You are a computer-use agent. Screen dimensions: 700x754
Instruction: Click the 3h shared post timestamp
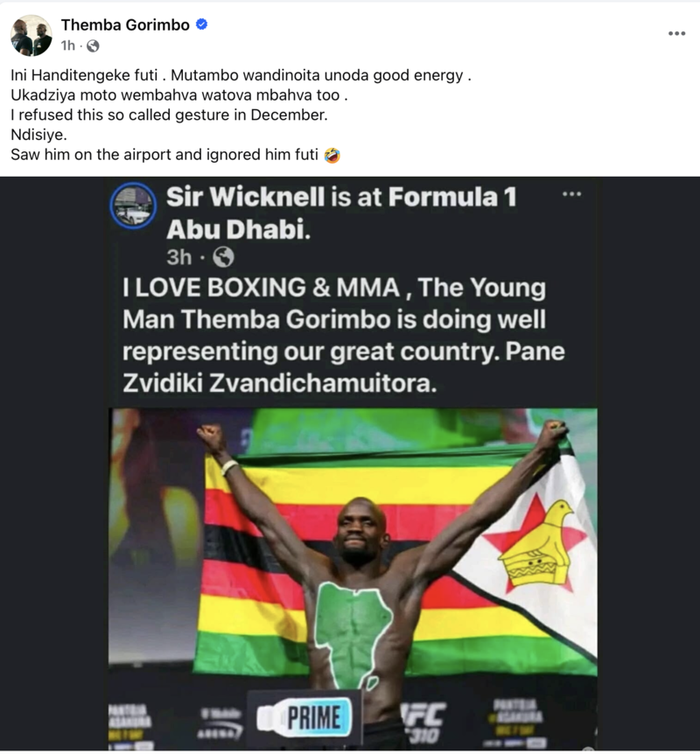179,257
